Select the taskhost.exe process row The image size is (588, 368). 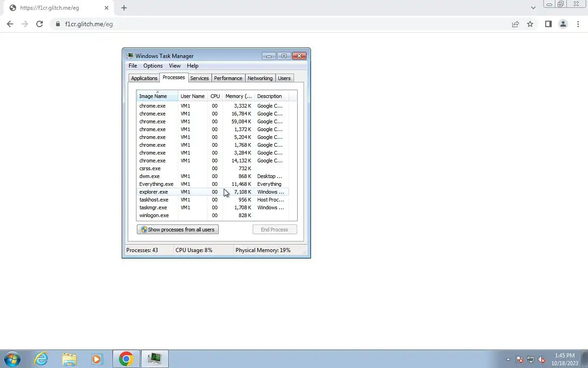click(x=213, y=200)
